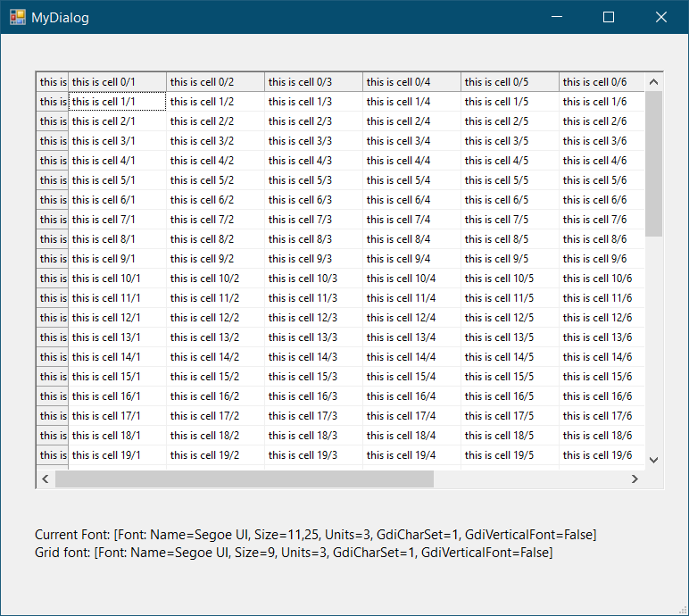Minimize the MyDialog window
689x616 pixels.
pyautogui.click(x=557, y=17)
